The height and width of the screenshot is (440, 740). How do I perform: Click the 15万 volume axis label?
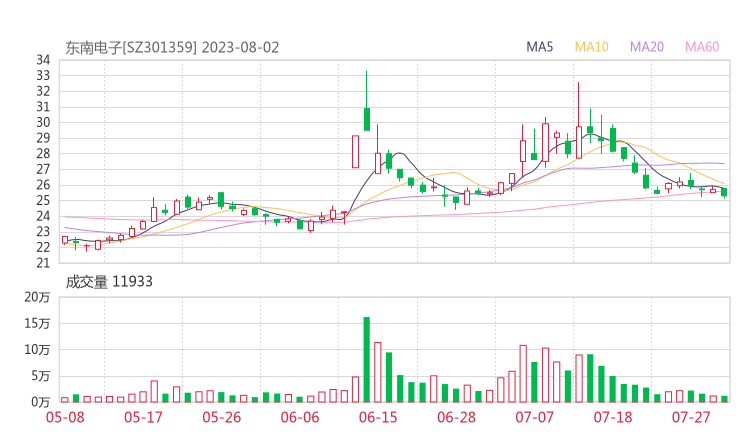[37, 323]
